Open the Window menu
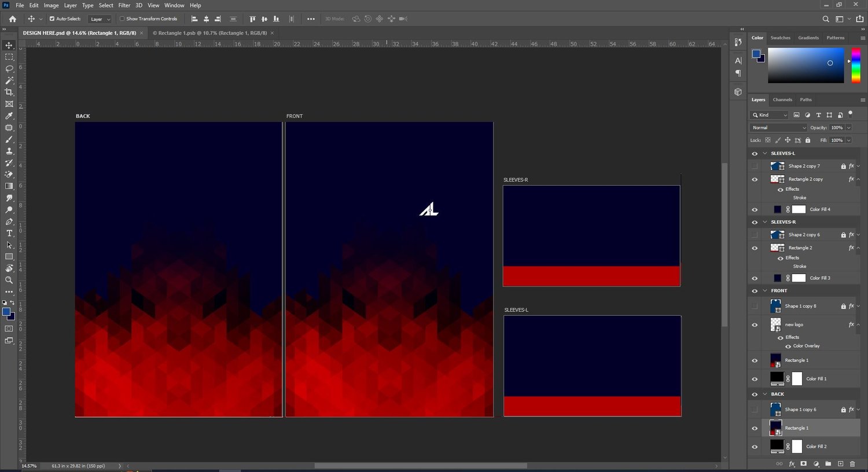The image size is (868, 472). 174,5
